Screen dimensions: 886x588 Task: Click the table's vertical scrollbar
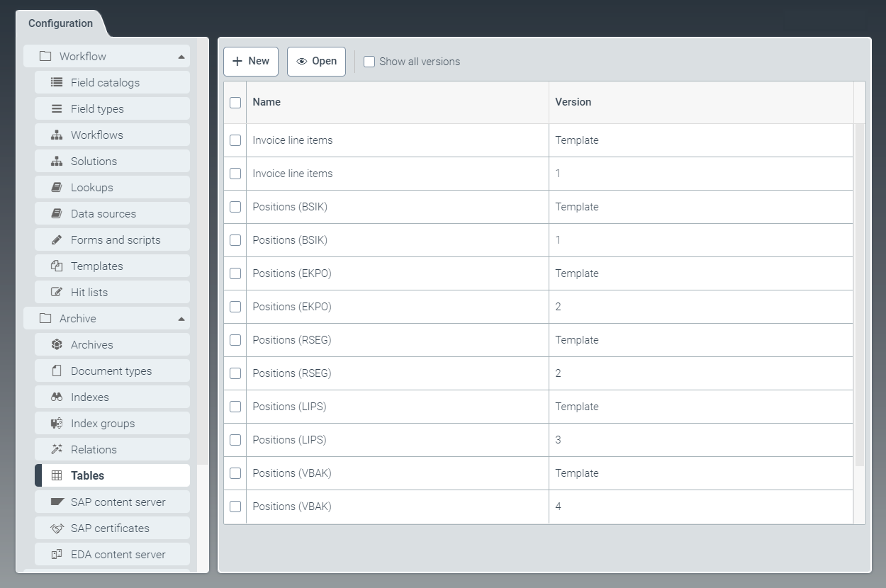[859, 294]
